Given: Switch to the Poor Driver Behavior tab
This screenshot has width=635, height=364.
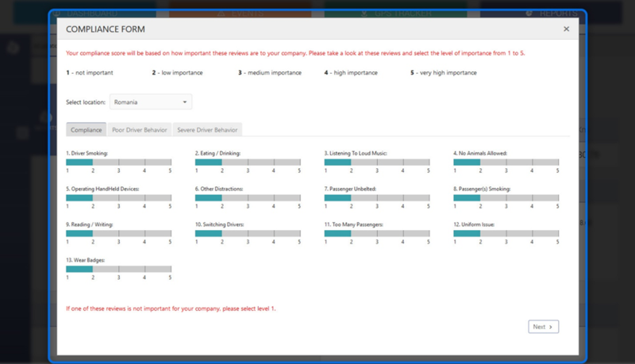Looking at the screenshot, I should [140, 130].
